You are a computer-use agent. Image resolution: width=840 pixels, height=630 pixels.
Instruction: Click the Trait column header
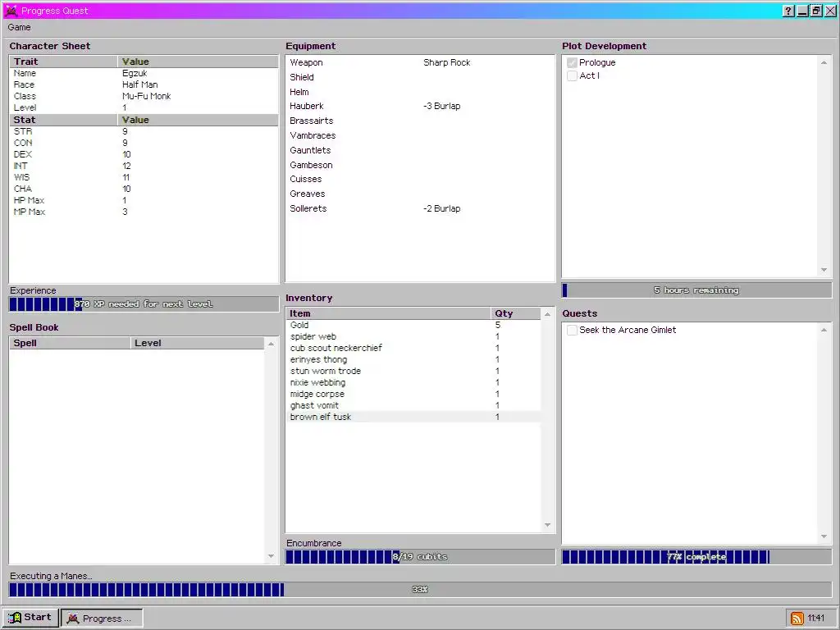click(63, 62)
